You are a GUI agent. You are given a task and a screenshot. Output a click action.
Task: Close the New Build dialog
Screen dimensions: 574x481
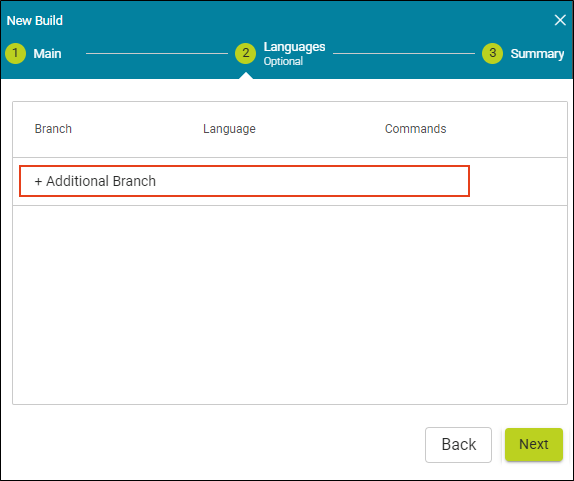[560, 20]
